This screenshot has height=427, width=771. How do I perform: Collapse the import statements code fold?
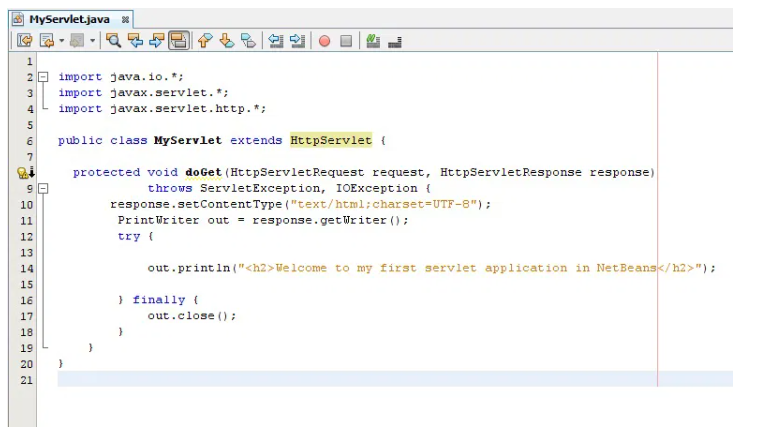pos(44,77)
